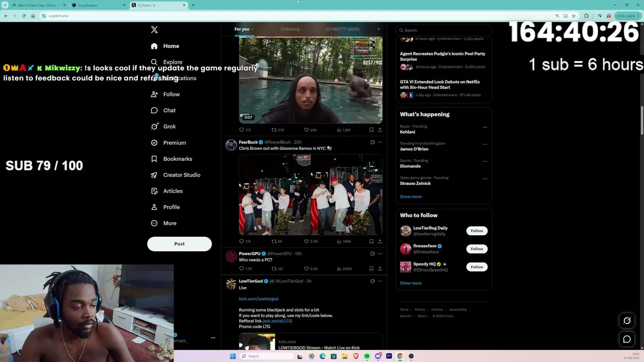Open kick.com/lowtiergod link
Viewport: 644px width, 362px height.
click(x=259, y=299)
